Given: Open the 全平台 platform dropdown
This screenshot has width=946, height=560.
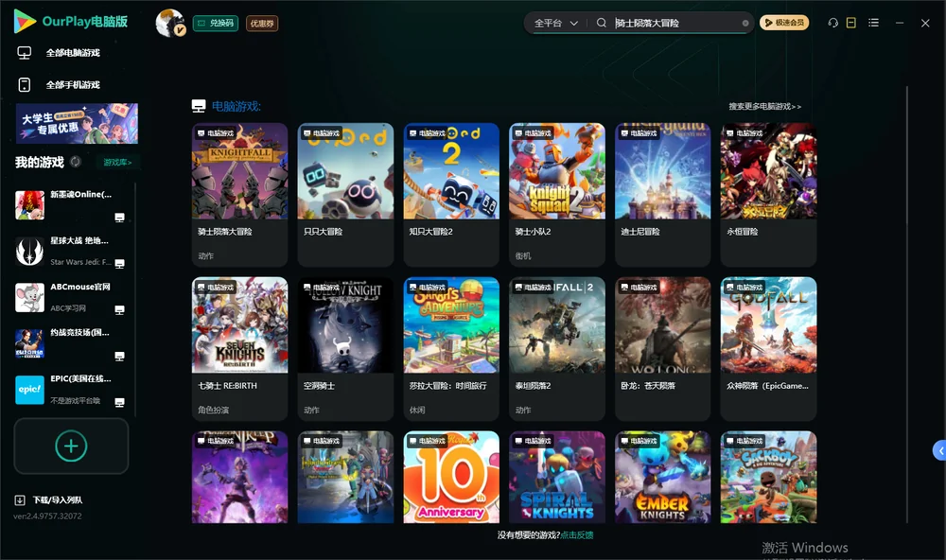Looking at the screenshot, I should [x=555, y=23].
